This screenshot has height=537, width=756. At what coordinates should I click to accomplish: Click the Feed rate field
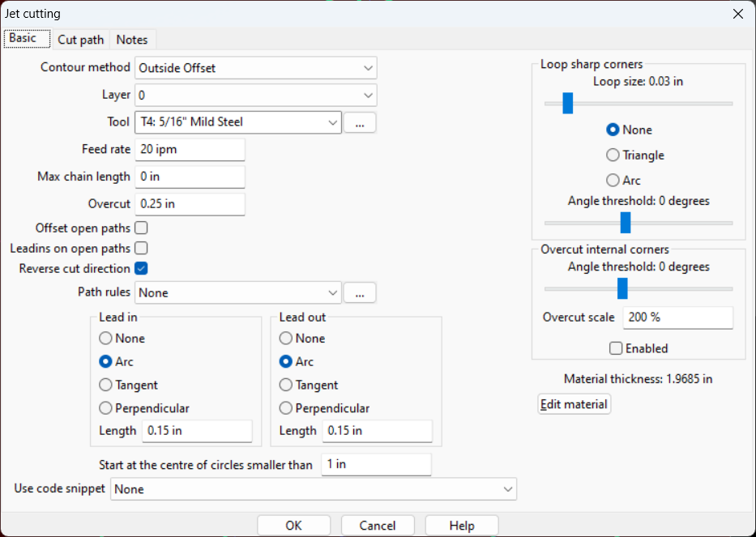tap(190, 149)
